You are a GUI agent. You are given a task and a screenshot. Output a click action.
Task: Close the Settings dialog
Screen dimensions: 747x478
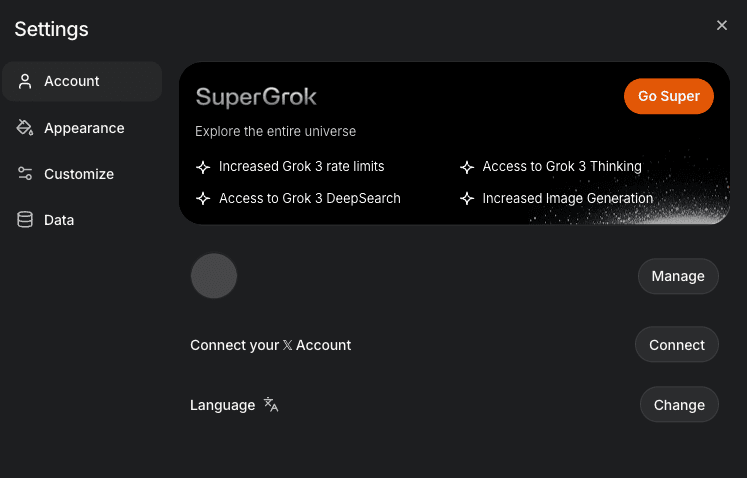pos(722,25)
